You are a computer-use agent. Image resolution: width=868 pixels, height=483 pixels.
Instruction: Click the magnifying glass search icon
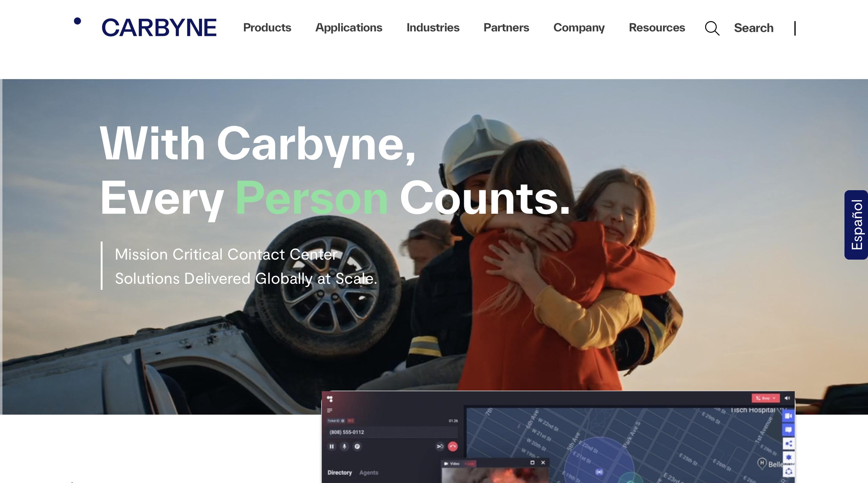point(712,28)
